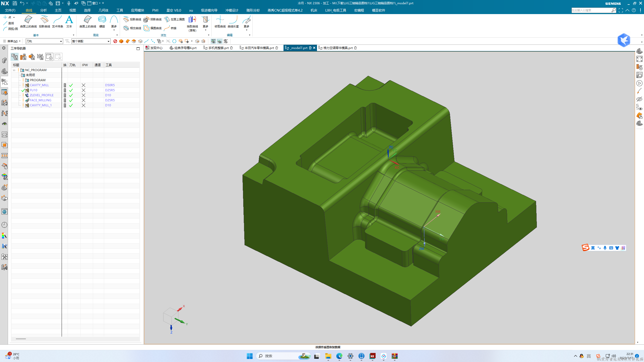
Task: Open the Assembly Navigator sidebar tab
Action: 5,60
